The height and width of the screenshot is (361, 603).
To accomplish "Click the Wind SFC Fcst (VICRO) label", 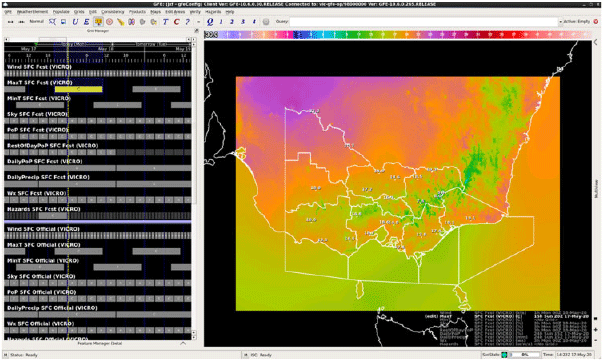I will point(39,67).
